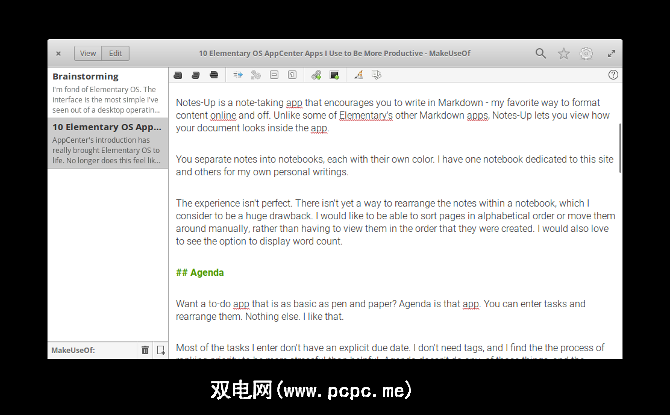The image size is (670, 415).
Task: Click the square icon with number one
Action: coord(292,75)
